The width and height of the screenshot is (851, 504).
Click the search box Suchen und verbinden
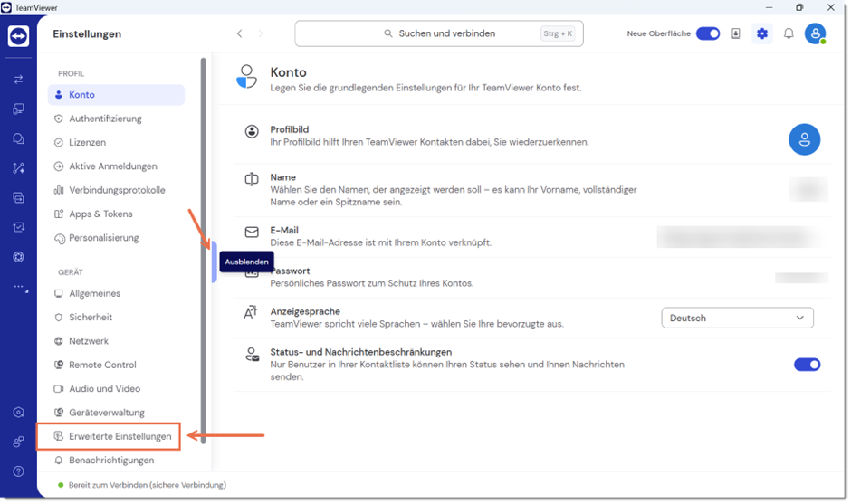point(439,33)
